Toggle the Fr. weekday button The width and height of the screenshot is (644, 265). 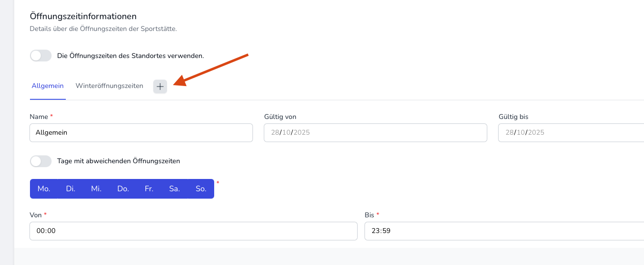[149, 189]
